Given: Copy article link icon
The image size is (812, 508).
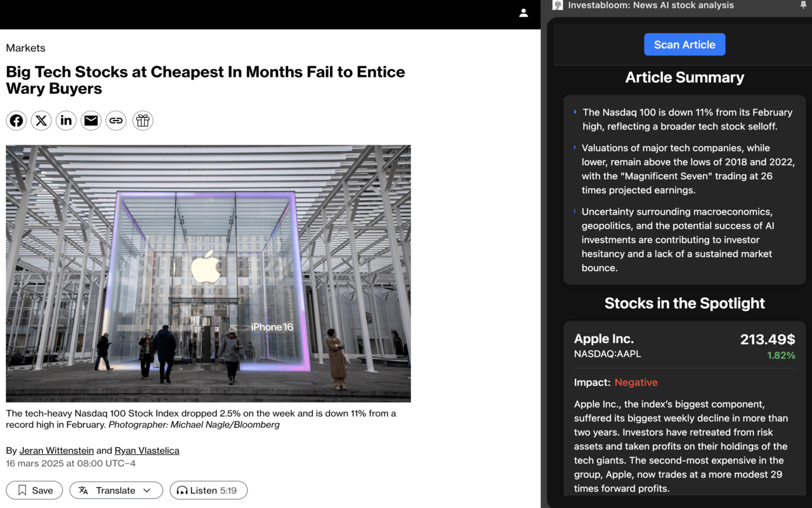Looking at the screenshot, I should point(116,121).
